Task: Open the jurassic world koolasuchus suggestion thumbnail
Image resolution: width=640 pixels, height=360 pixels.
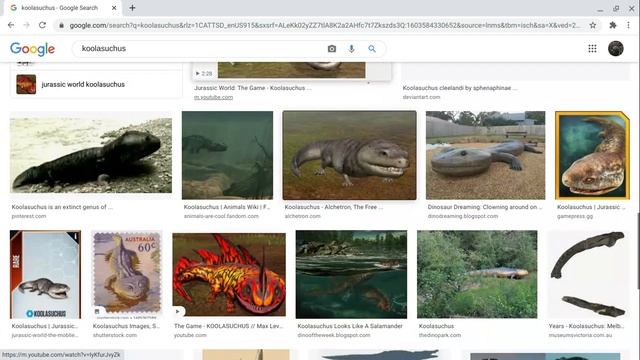Action: pos(26,84)
